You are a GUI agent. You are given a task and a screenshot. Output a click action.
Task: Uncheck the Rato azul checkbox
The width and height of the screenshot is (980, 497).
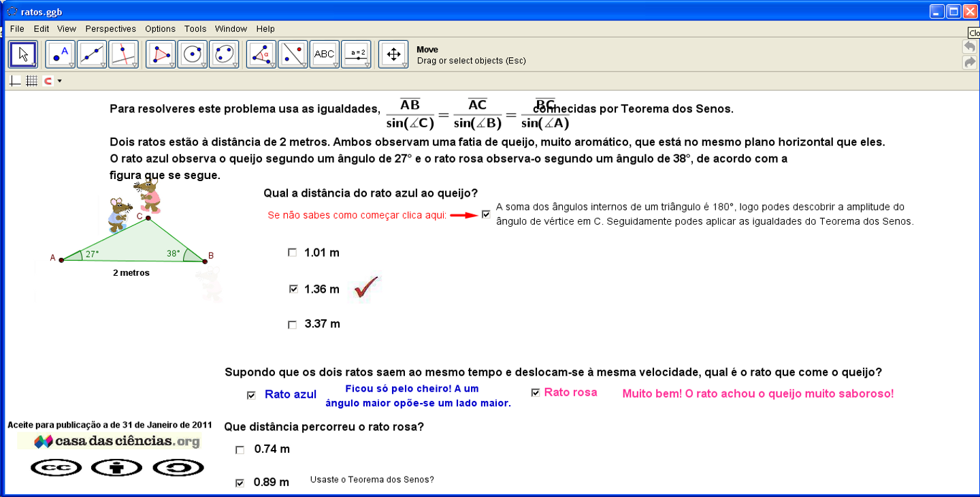click(252, 395)
